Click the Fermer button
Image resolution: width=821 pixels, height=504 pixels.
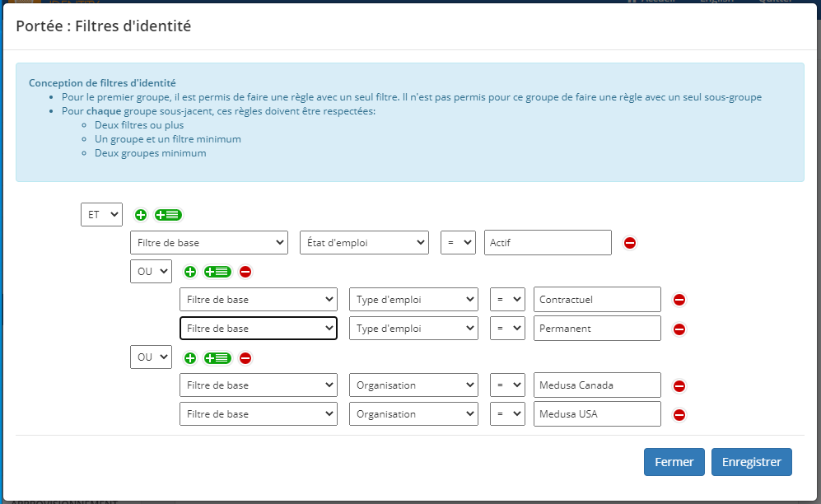[x=674, y=462]
